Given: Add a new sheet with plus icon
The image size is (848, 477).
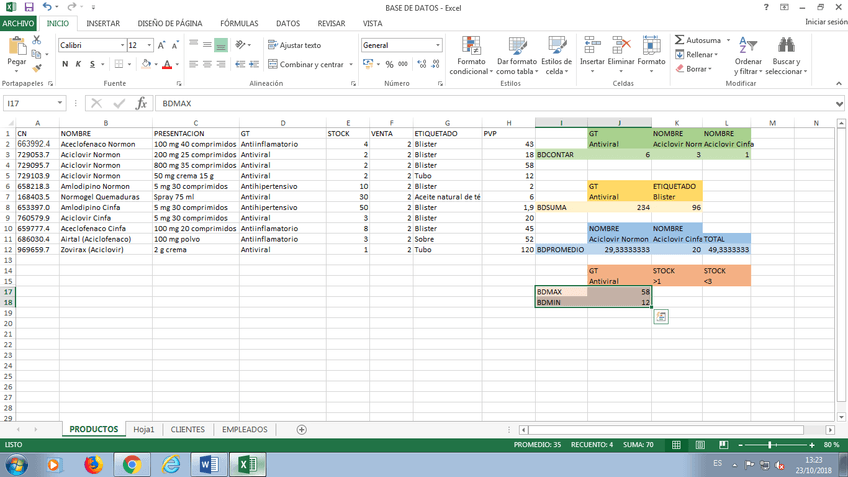Looking at the screenshot, I should [301, 429].
